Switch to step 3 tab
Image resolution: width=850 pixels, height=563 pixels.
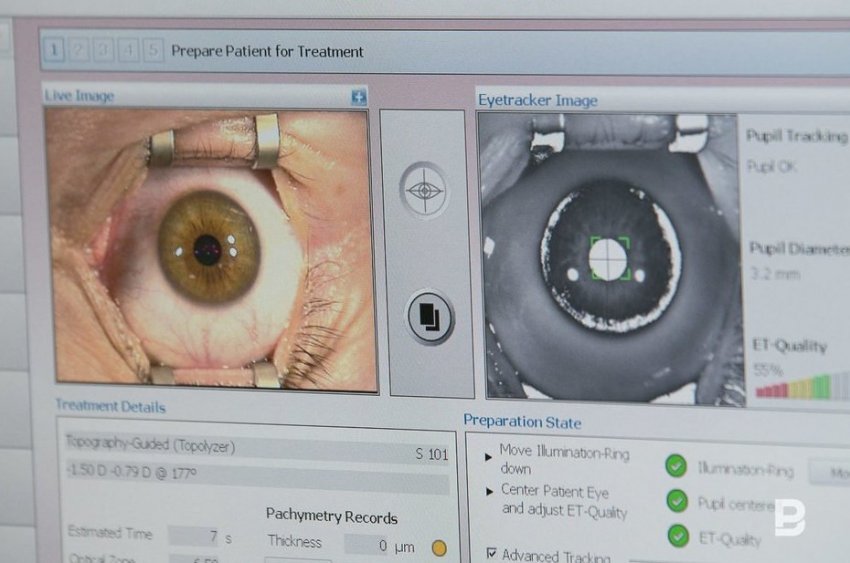click(103, 50)
